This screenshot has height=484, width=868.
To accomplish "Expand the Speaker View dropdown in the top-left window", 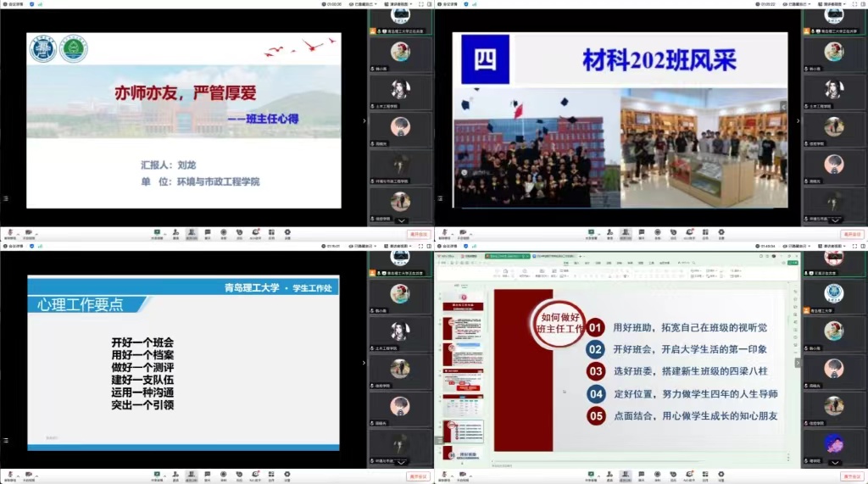I will (397, 4).
